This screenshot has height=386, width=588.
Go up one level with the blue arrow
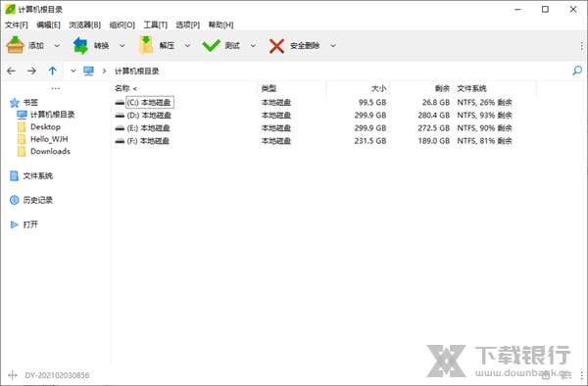(x=53, y=71)
